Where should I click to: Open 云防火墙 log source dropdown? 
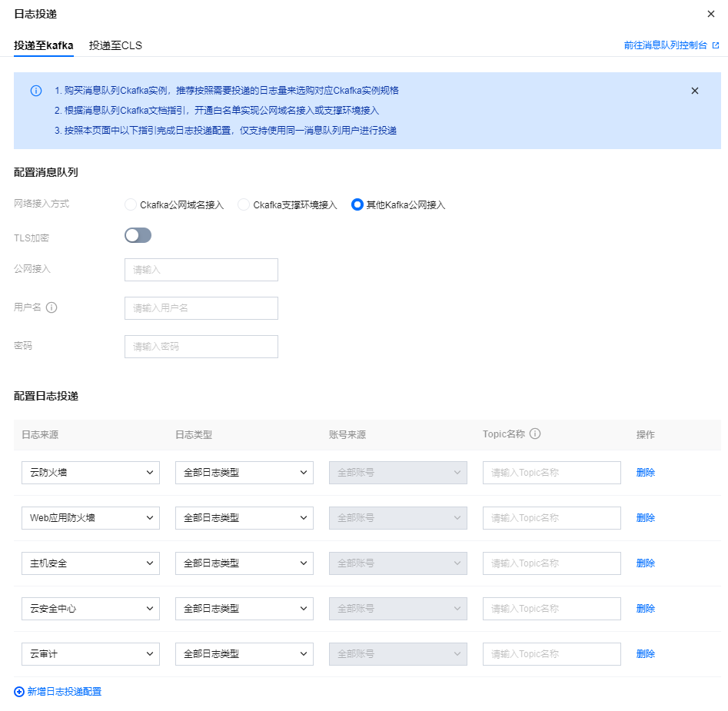pyautogui.click(x=91, y=473)
